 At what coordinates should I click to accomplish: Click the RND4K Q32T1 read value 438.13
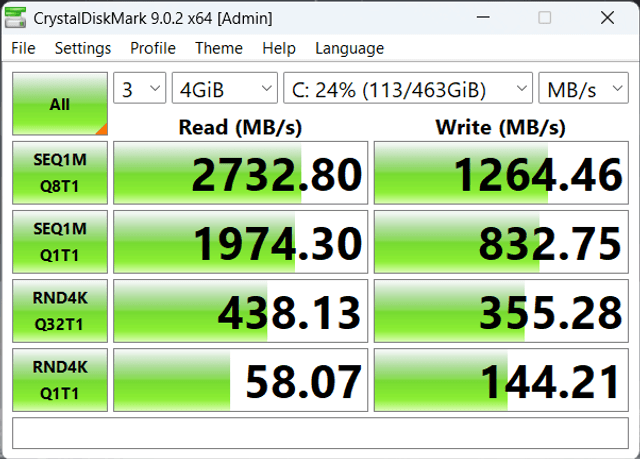coord(240,311)
